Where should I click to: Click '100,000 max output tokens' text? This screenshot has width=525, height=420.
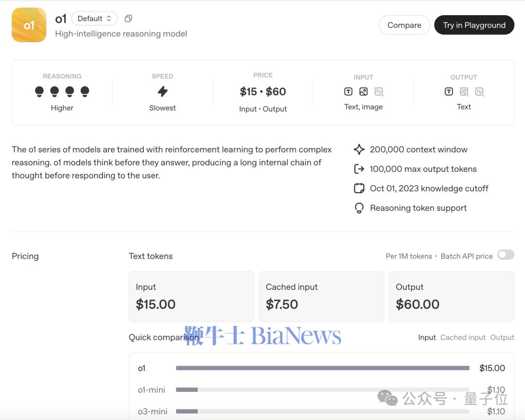(x=423, y=169)
